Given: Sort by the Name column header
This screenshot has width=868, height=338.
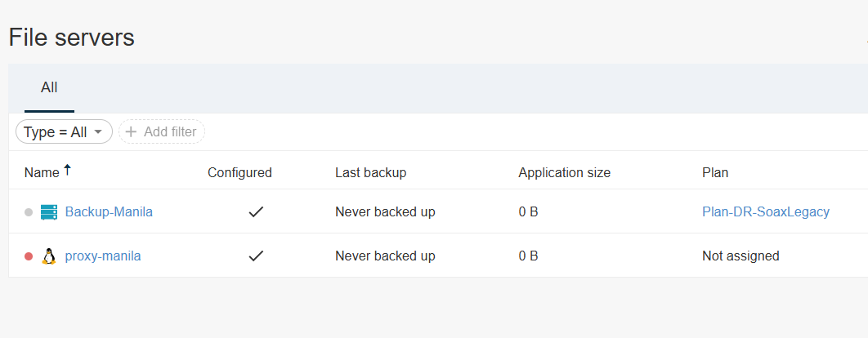Looking at the screenshot, I should tap(42, 173).
